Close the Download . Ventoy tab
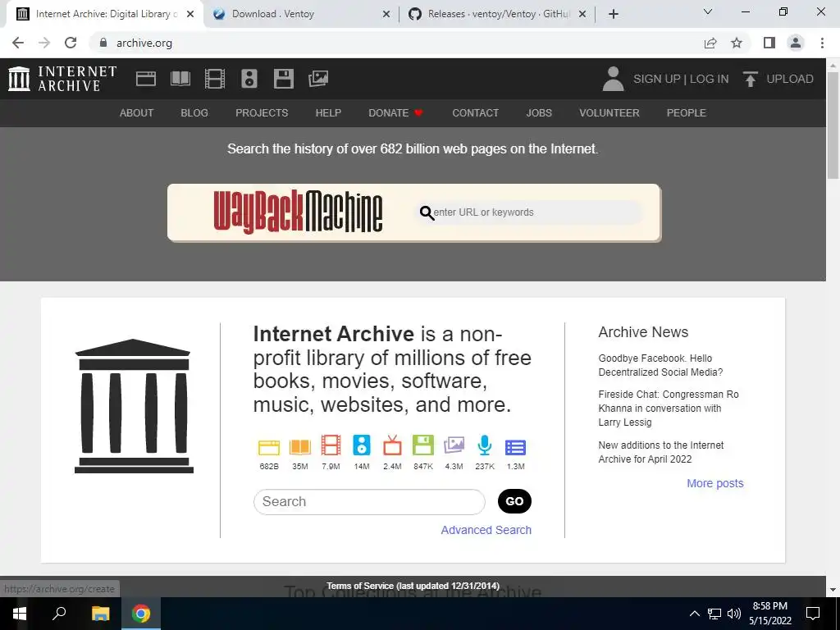This screenshot has width=840, height=630. (386, 15)
